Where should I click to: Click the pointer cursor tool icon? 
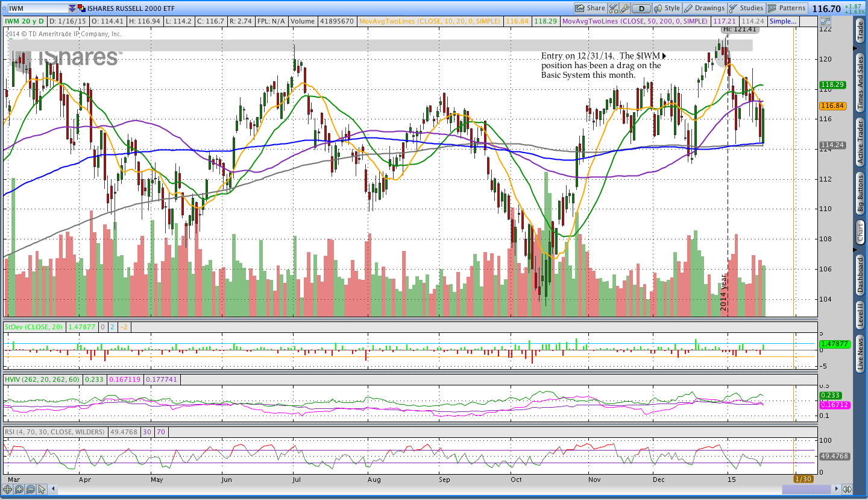[43, 489]
